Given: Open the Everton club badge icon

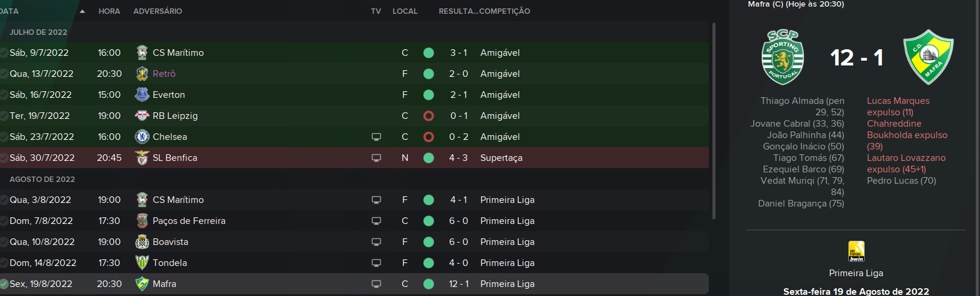Looking at the screenshot, I should (x=142, y=95).
